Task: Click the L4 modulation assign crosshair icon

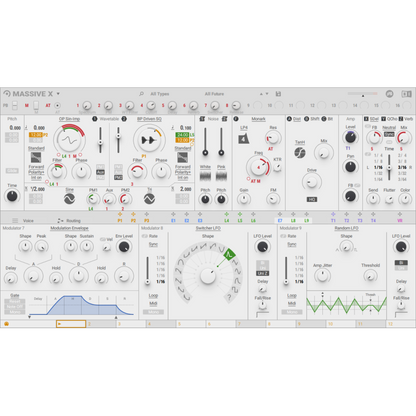Action: click(227, 214)
